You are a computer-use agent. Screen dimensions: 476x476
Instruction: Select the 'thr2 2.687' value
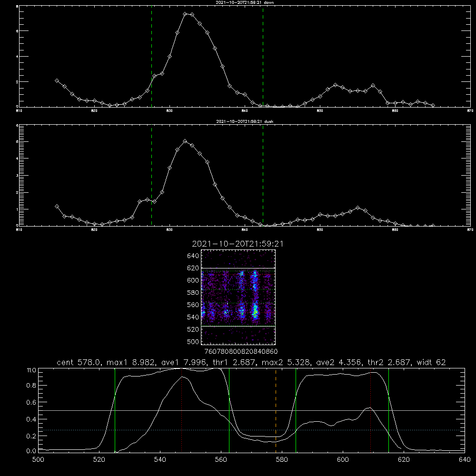tap(390, 362)
